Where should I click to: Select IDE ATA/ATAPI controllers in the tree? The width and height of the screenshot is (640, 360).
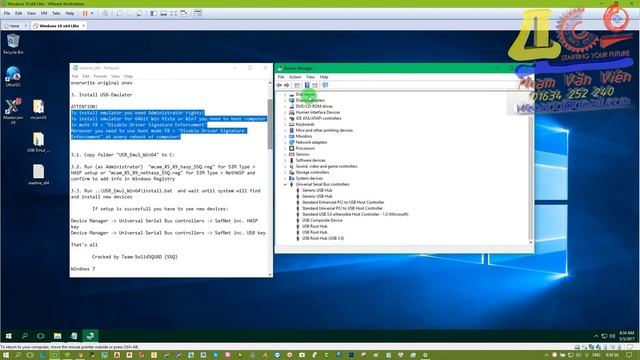pyautogui.click(x=318, y=118)
